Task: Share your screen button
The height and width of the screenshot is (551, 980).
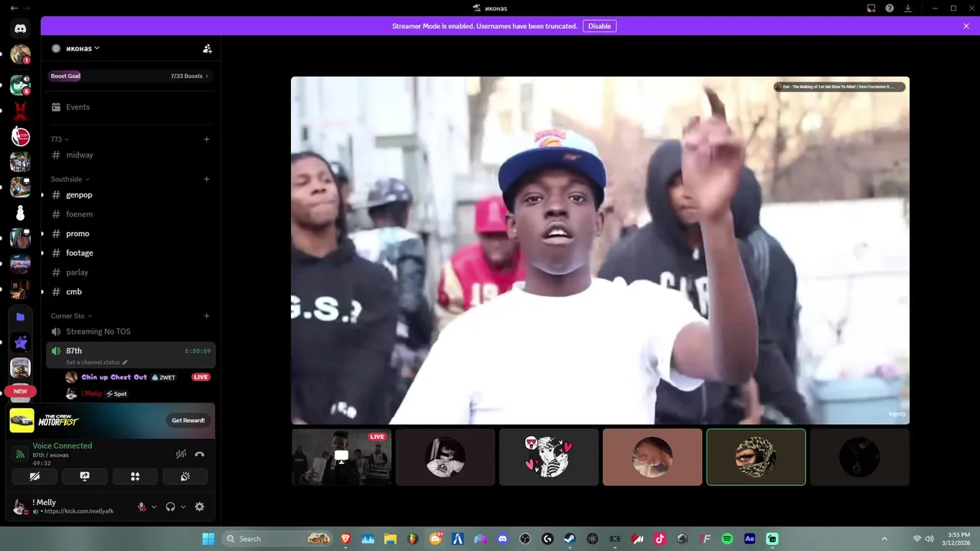Action: click(85, 476)
